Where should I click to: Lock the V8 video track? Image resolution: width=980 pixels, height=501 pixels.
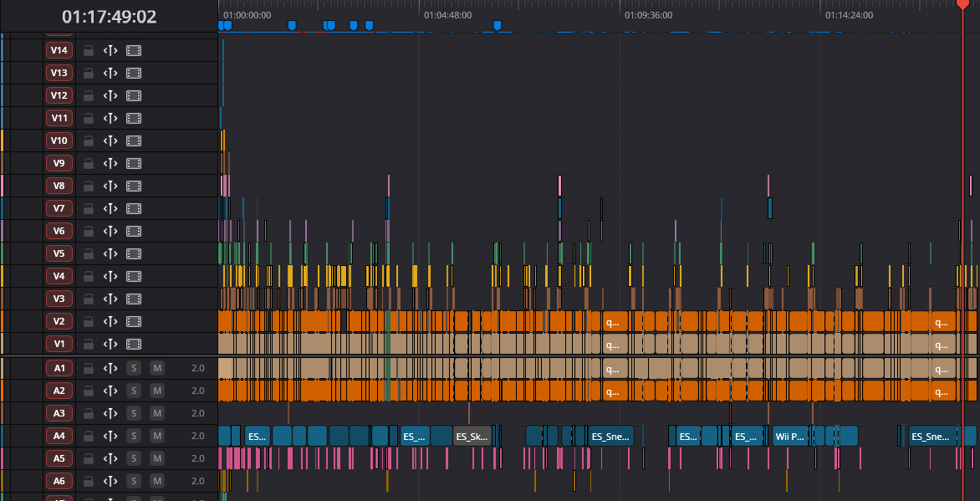click(x=89, y=186)
